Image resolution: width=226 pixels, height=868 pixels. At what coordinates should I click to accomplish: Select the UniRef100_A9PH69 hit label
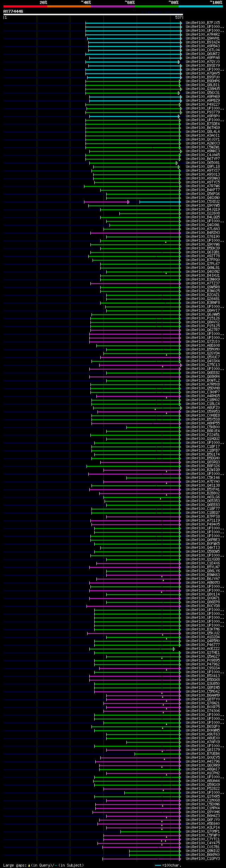coord(203,96)
